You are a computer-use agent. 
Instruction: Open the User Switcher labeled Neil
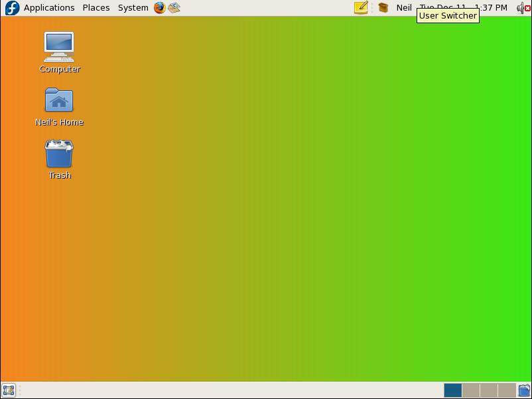tap(402, 7)
